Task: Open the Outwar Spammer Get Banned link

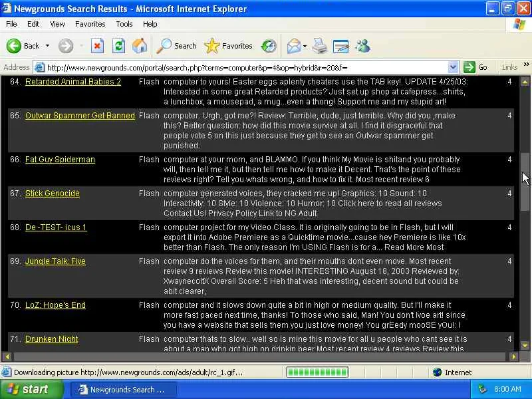Action: [80, 116]
